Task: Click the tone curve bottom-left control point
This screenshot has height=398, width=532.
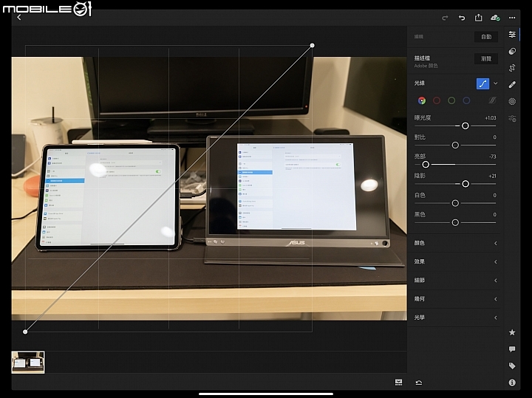Action: 25,332
